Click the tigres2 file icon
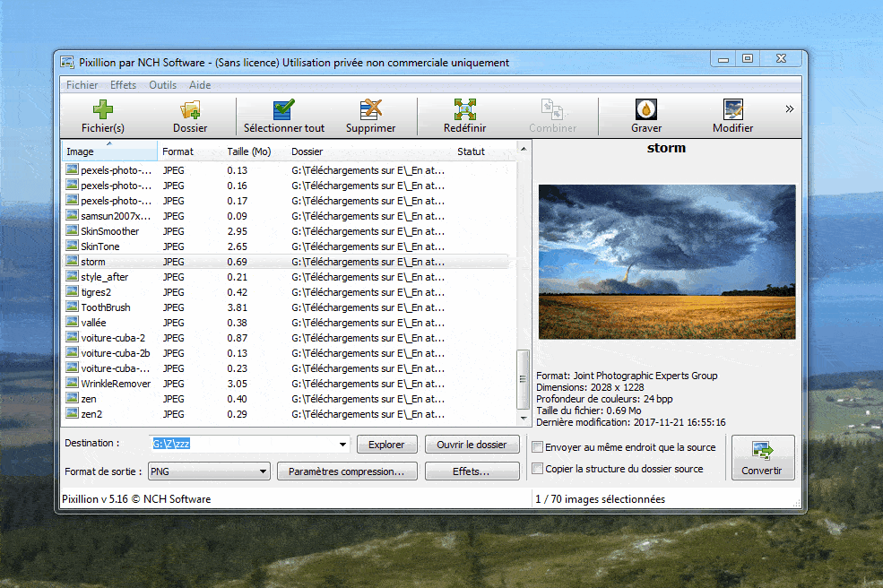Image resolution: width=883 pixels, height=588 pixels. [x=72, y=291]
